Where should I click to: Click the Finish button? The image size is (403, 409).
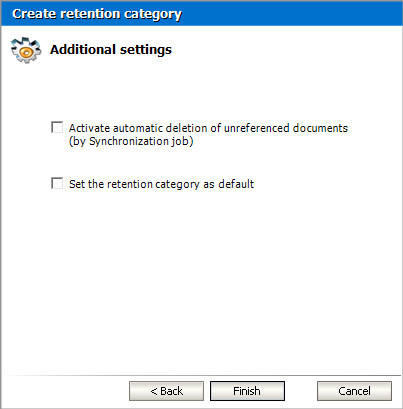tap(247, 391)
